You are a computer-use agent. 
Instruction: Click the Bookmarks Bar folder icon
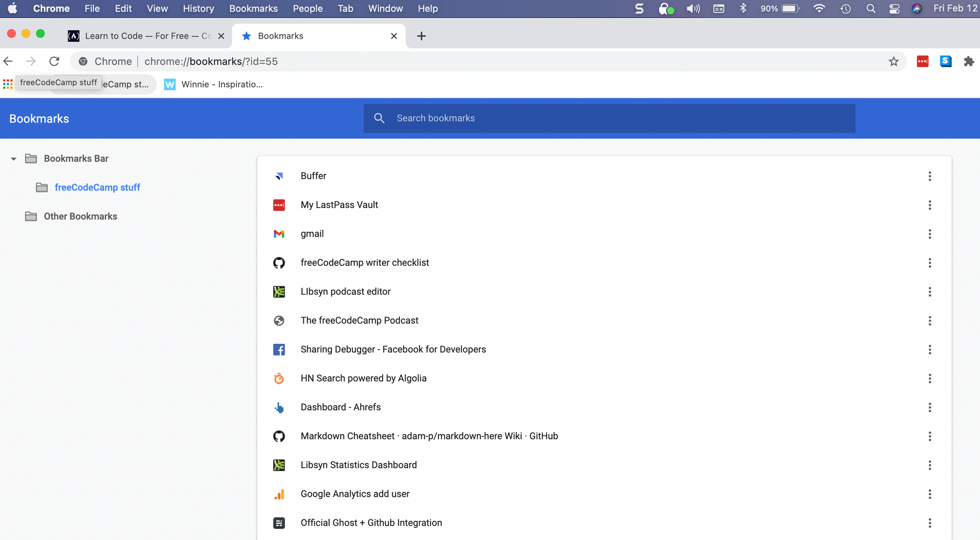pyautogui.click(x=31, y=159)
